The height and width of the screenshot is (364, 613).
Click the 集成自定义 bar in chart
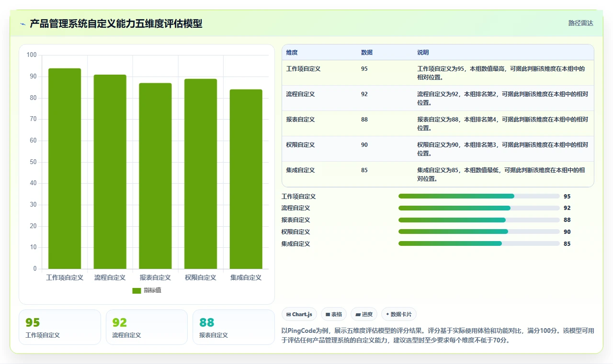[x=246, y=179]
